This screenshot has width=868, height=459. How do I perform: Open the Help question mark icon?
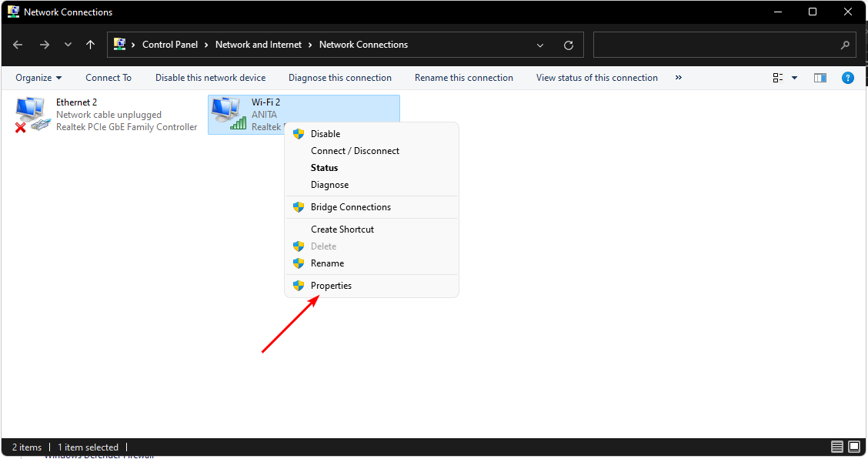pos(847,78)
